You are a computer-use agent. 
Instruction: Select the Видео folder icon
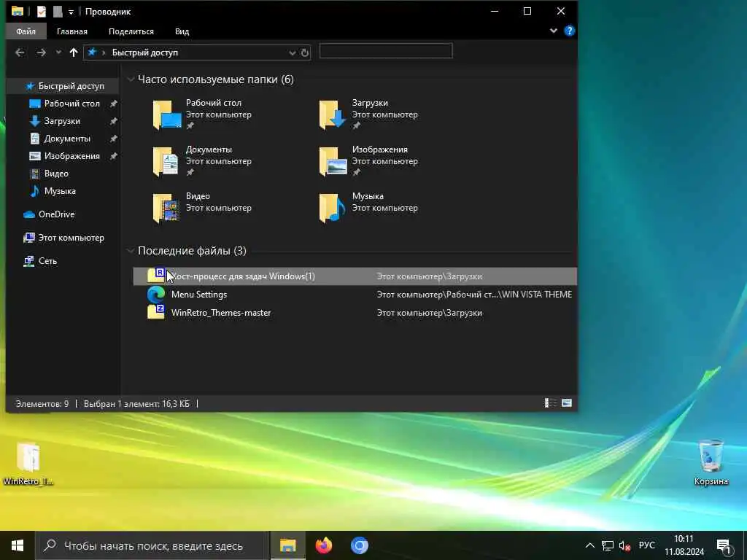pyautogui.click(x=166, y=208)
